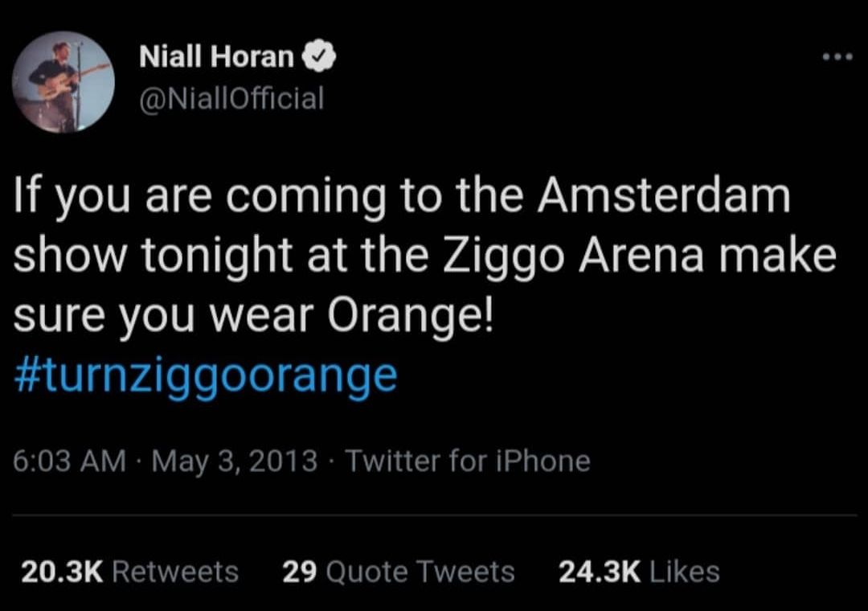Click the phrase 'show tonight' in the tweet
The height and width of the screenshot is (611, 868).
coord(153,257)
